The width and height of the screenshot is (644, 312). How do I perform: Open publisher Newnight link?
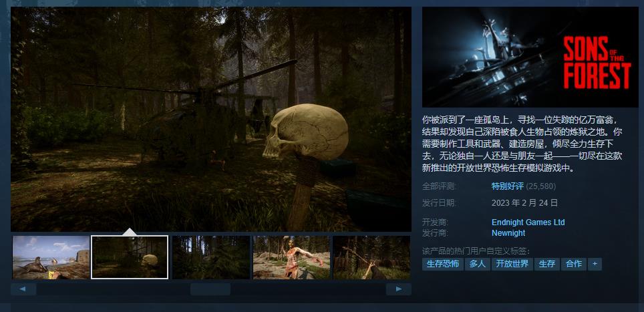click(x=508, y=233)
